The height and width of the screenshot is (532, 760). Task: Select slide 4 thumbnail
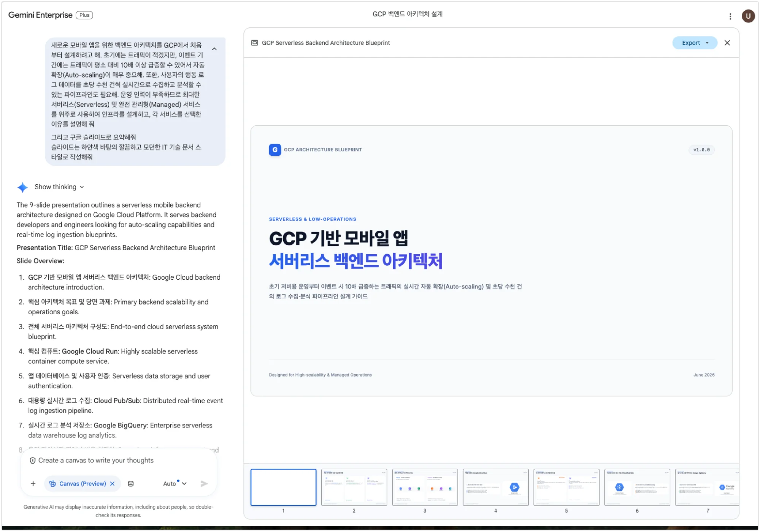pyautogui.click(x=495, y=487)
